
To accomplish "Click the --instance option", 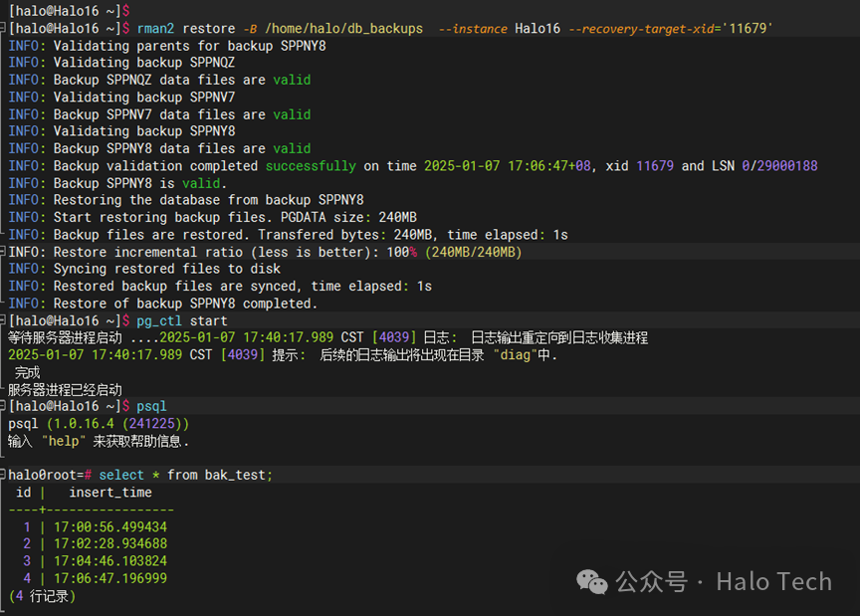I will point(473,29).
